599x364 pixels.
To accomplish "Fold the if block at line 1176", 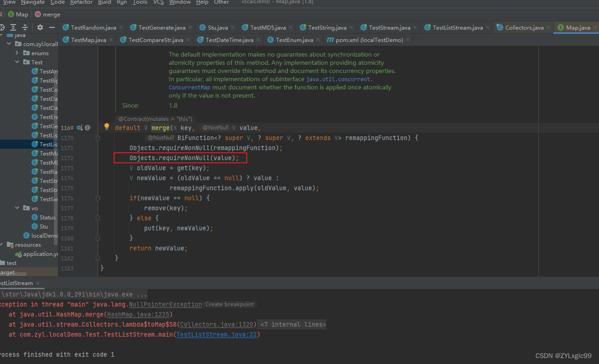I will [x=98, y=198].
